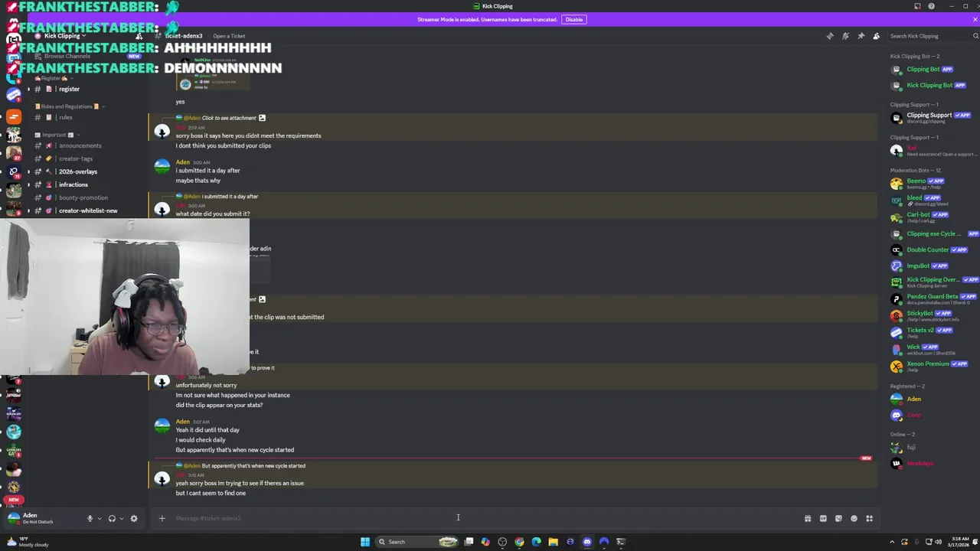The width and height of the screenshot is (980, 551).
Task: Open User Settings gear
Action: click(134, 519)
